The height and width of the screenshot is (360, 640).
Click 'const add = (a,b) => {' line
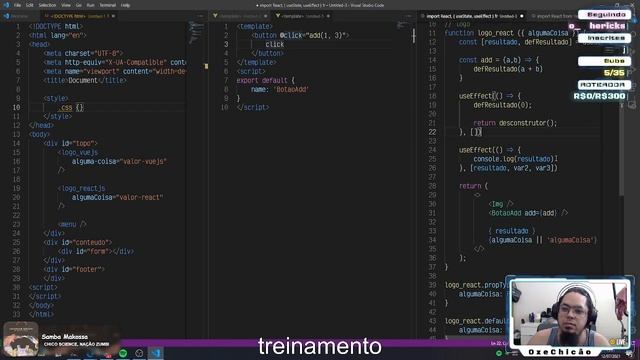point(499,60)
